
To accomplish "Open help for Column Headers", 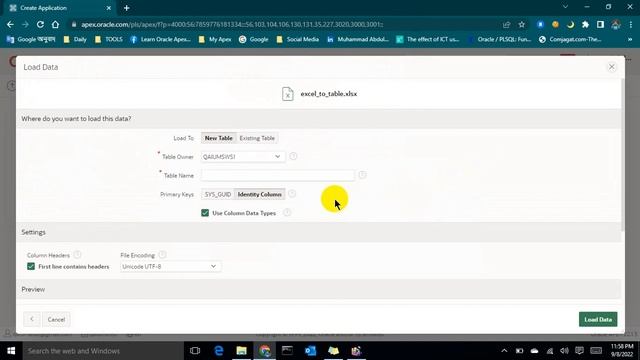I will pyautogui.click(x=77, y=255).
